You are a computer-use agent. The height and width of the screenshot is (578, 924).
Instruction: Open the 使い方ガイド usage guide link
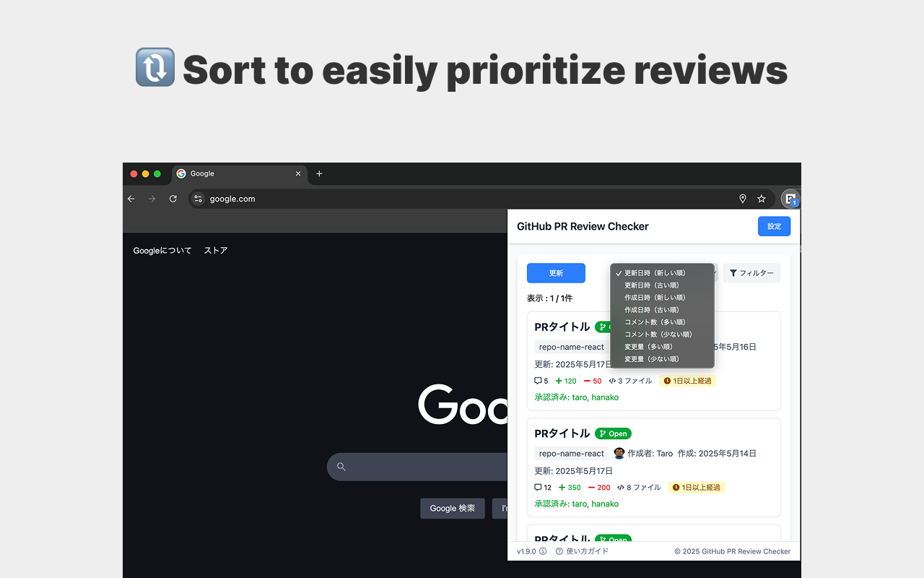tap(587, 551)
